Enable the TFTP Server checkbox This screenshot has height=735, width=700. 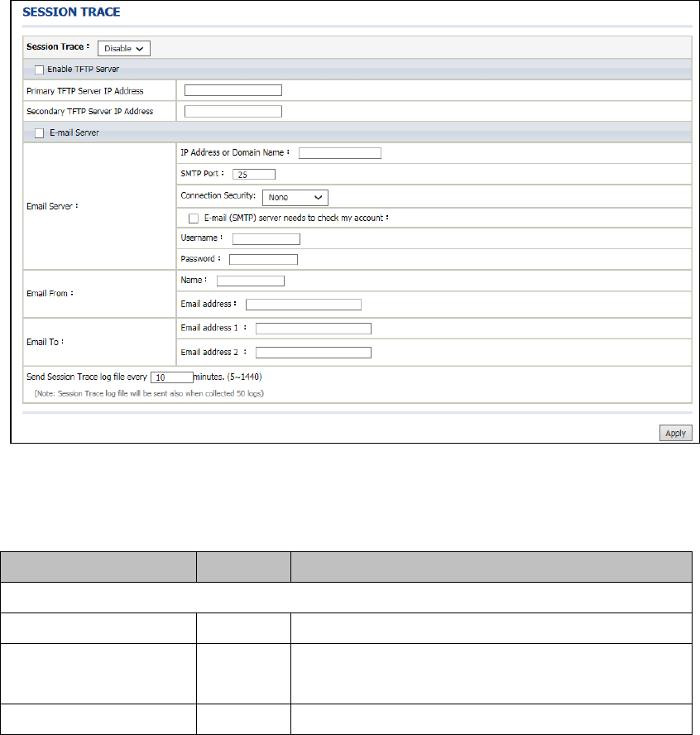pos(40,70)
